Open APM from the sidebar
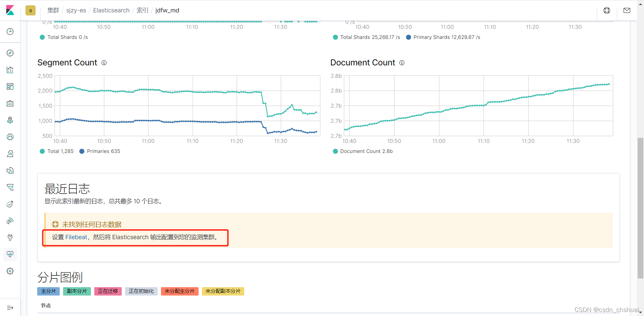Image resolution: width=644 pixels, height=316 pixels. 10,187
